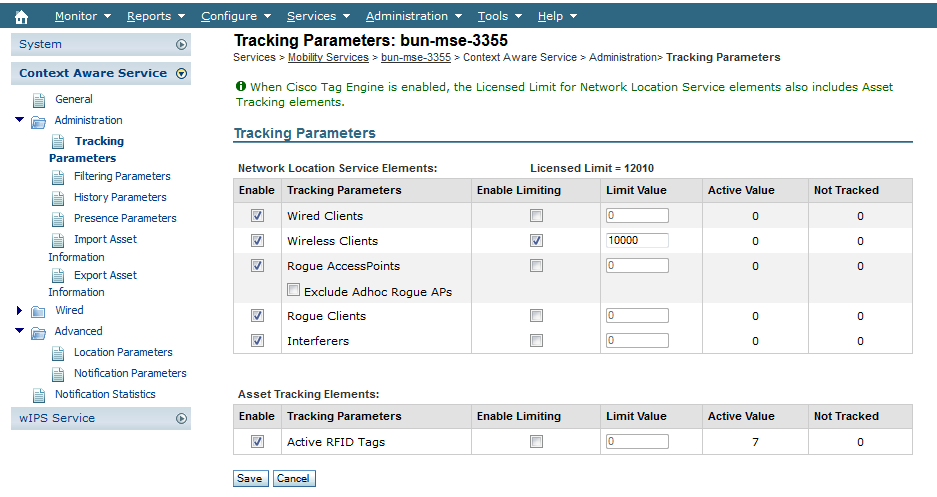Viewport: 937px width, 497px height.
Task: Open the Administration top menu
Action: [x=413, y=16]
